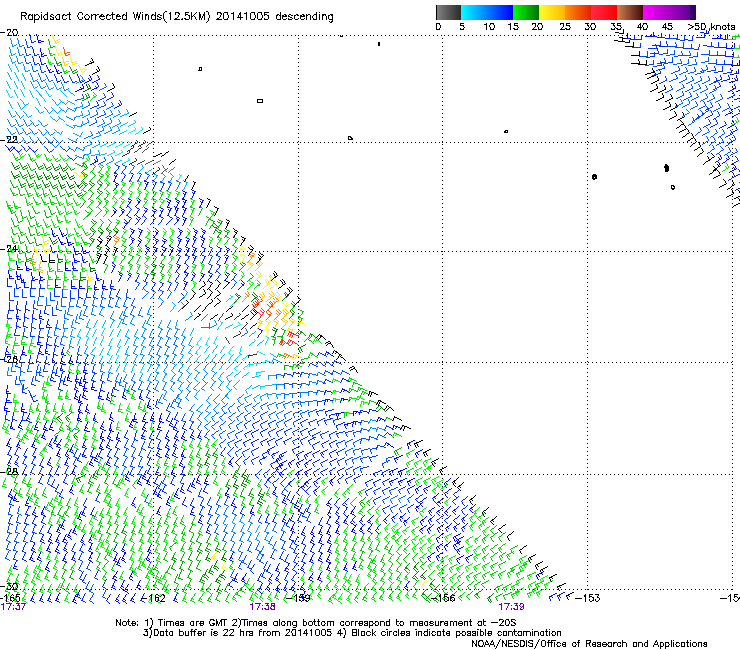Click the '-165' longitude axis label
The width and height of the screenshot is (740, 650).
[10, 598]
